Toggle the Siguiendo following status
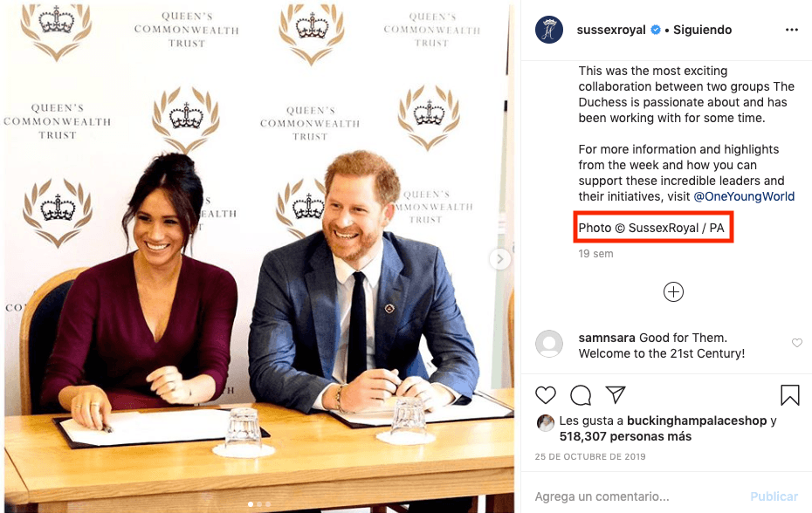Screen dimensions: 812x513 click(x=702, y=30)
